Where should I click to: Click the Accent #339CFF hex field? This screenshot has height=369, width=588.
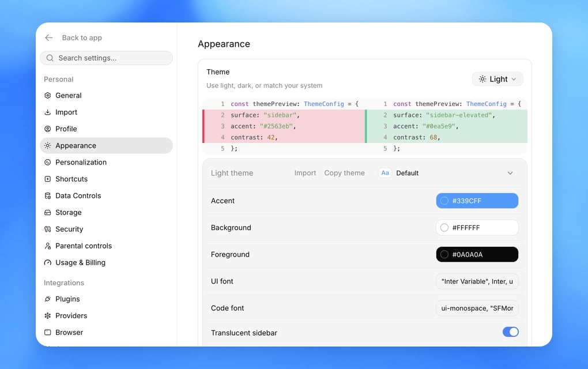pyautogui.click(x=477, y=201)
